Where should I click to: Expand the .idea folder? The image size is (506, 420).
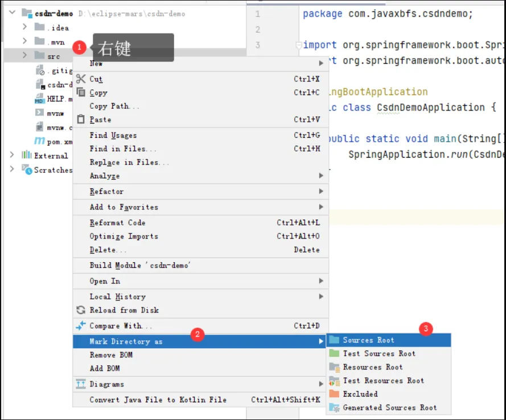(24, 27)
